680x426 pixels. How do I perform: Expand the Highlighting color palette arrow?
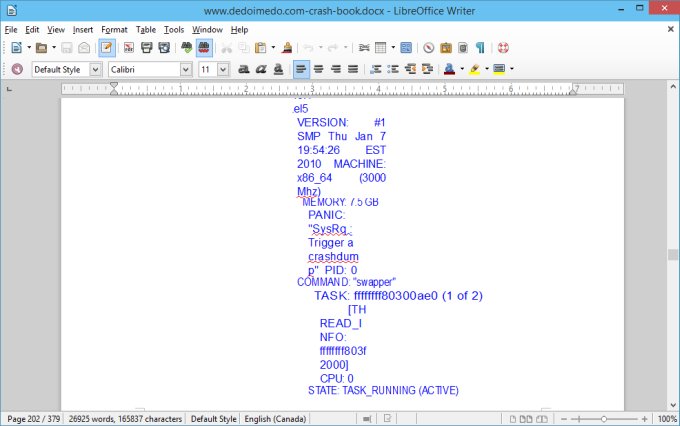click(487, 69)
